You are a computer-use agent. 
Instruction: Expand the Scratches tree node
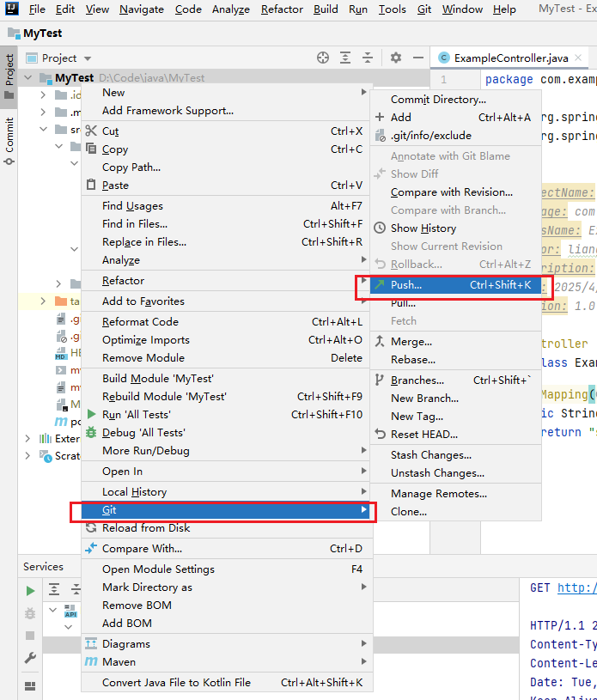(27, 456)
